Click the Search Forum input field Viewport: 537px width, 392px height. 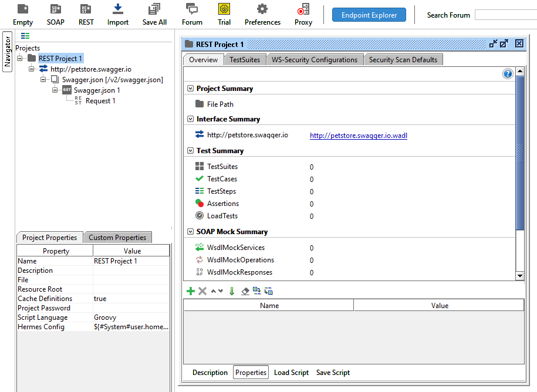[505, 15]
